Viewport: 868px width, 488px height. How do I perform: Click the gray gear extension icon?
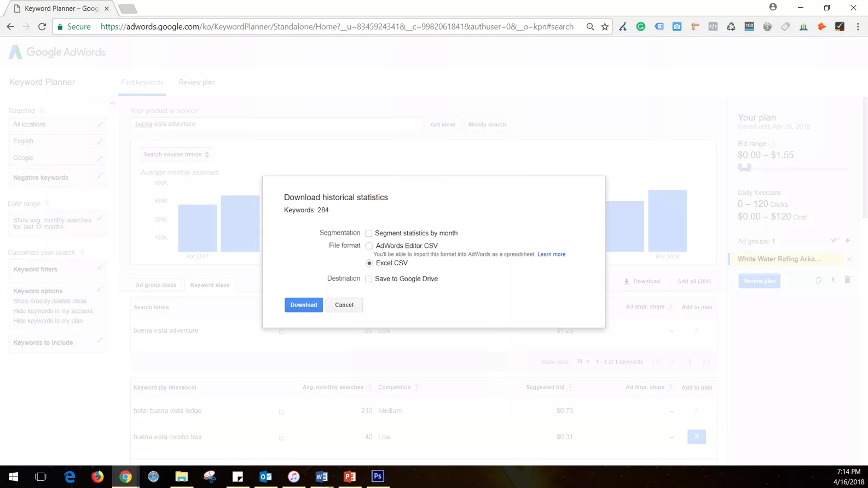point(767,26)
